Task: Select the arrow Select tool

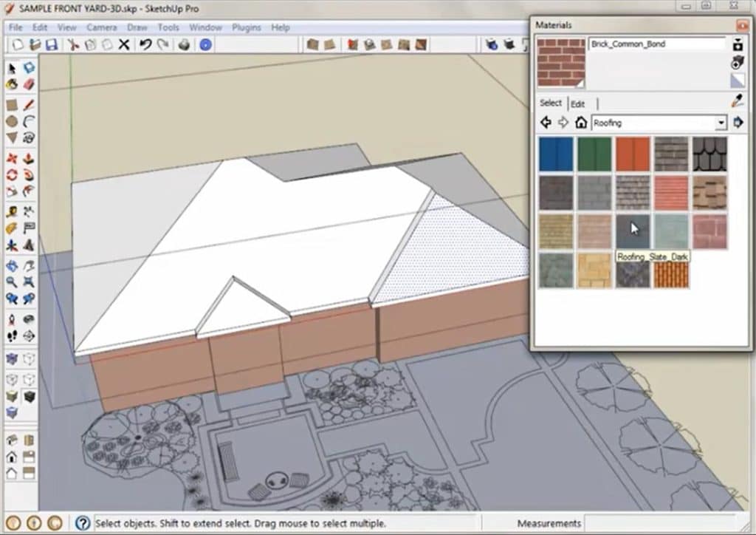Action: [12, 69]
